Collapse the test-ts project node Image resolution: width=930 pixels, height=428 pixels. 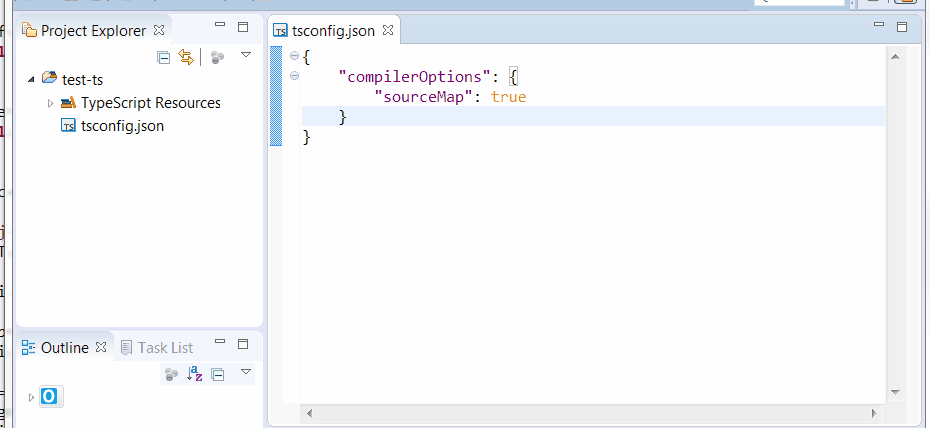[x=32, y=79]
